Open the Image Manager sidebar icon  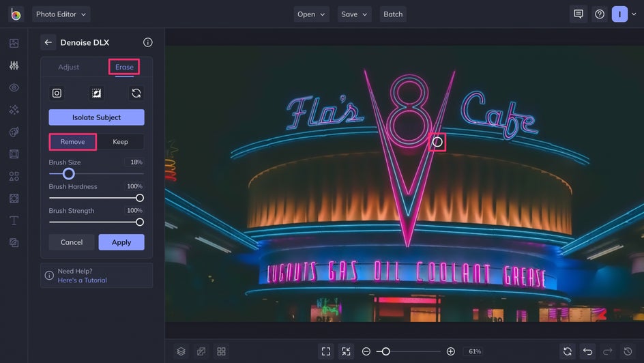click(x=14, y=43)
